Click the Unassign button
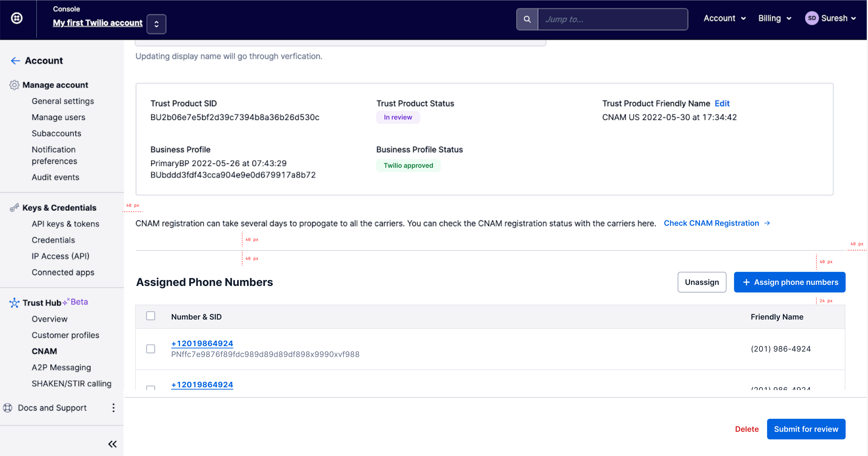The height and width of the screenshot is (456, 868). (701, 282)
